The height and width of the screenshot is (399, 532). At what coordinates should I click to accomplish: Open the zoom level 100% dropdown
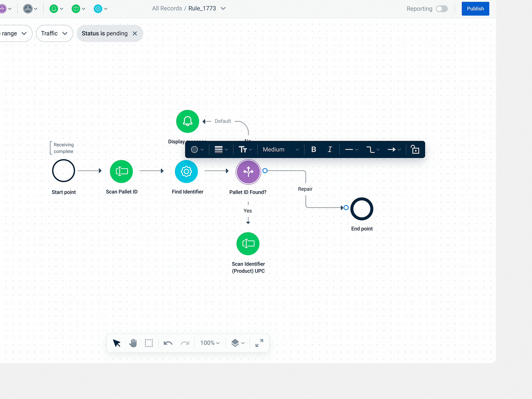click(209, 343)
